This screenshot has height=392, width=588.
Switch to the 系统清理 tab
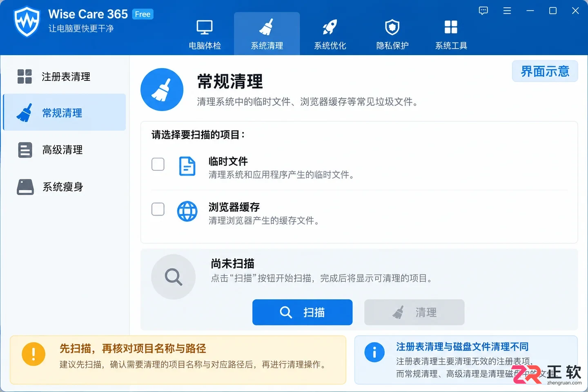(x=267, y=33)
